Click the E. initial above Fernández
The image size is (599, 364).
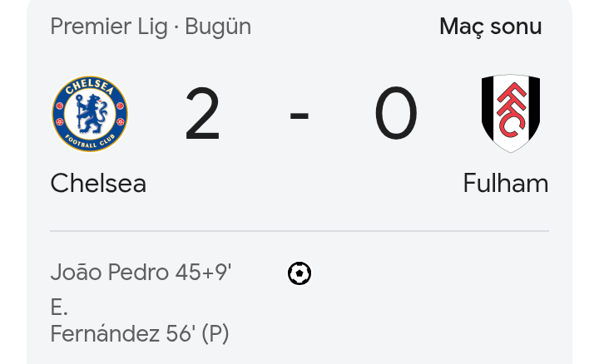pyautogui.click(x=58, y=307)
